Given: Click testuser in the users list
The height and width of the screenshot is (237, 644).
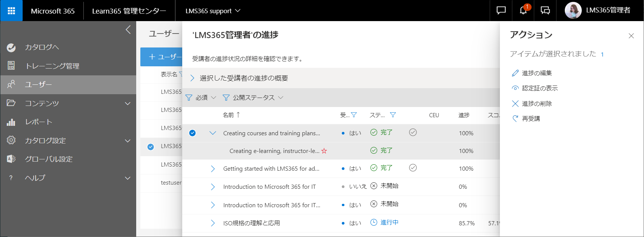Looking at the screenshot, I should point(171,182).
